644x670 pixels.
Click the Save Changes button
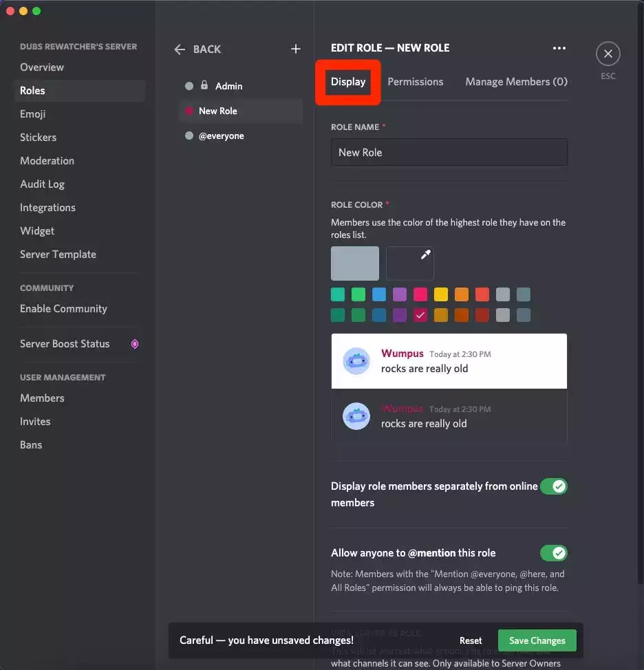pos(537,640)
